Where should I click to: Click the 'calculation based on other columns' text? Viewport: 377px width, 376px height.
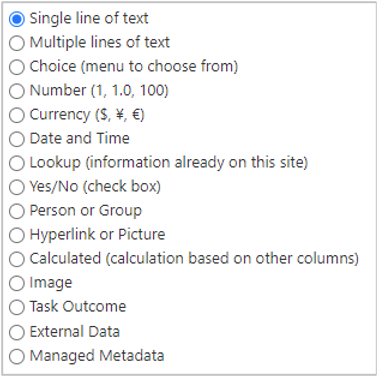tap(233, 259)
